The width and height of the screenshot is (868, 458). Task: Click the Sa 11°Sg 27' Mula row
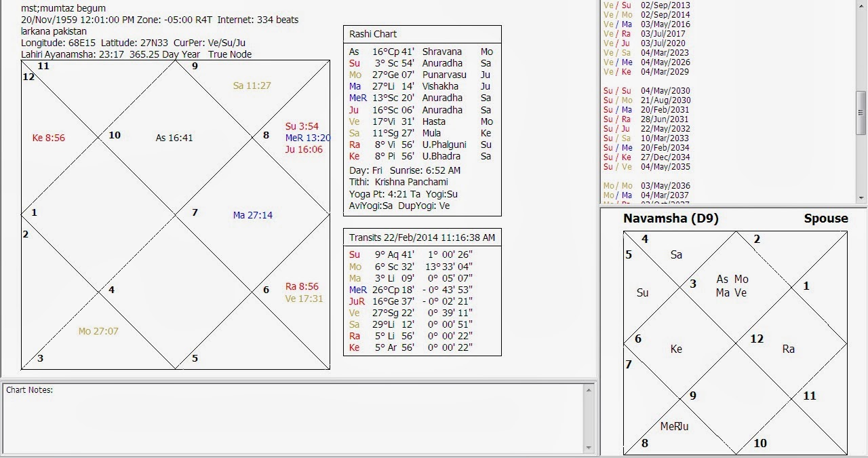tap(421, 133)
